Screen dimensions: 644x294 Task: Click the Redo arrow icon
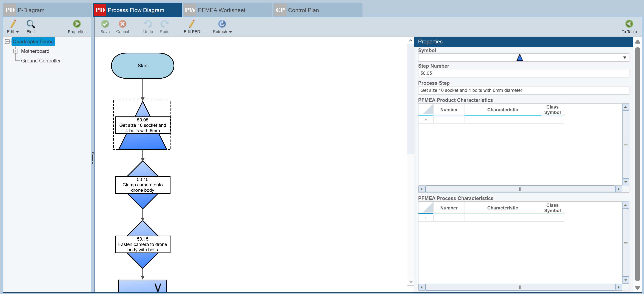(x=164, y=24)
